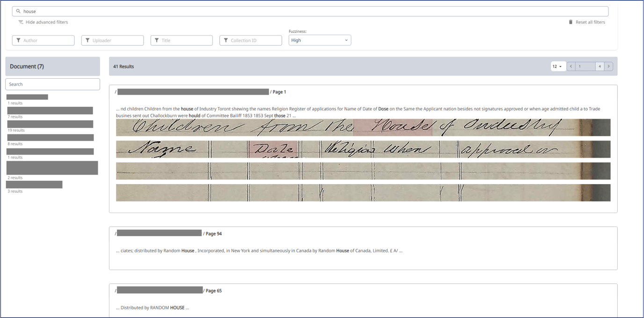Go to the previous results page arrow
The image size is (644, 318).
click(x=571, y=67)
